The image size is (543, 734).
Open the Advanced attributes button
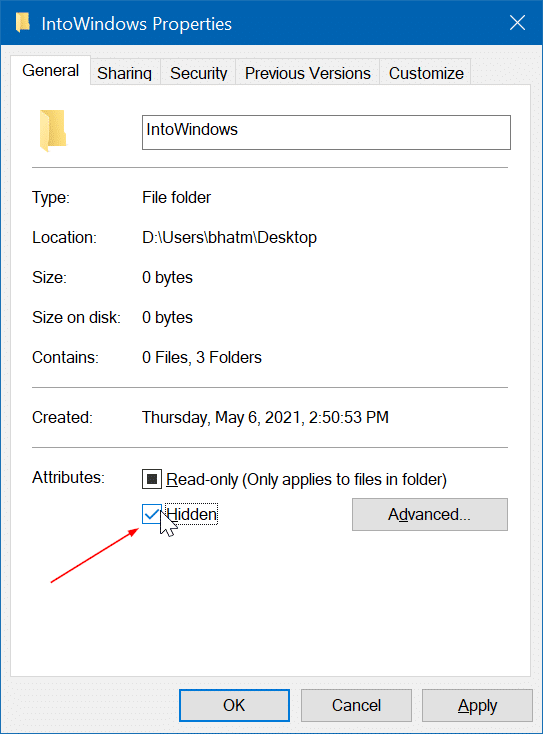[430, 514]
